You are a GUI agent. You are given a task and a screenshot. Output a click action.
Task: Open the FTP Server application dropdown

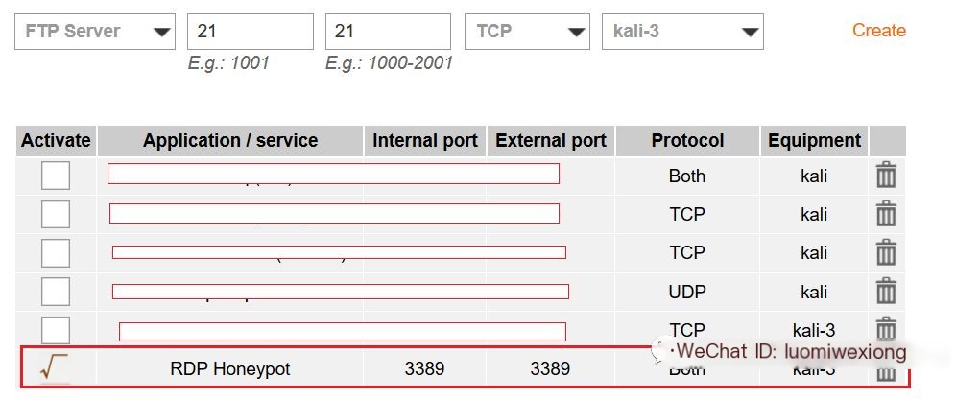(x=95, y=32)
